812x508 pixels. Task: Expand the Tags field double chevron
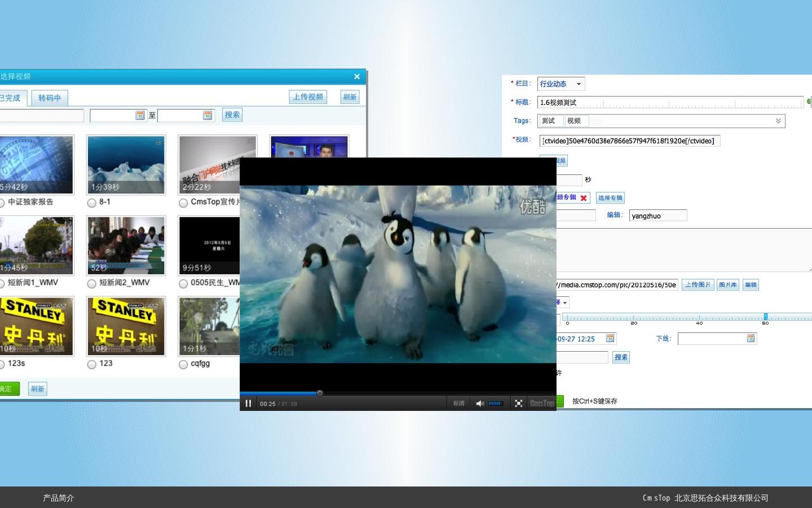(778, 121)
